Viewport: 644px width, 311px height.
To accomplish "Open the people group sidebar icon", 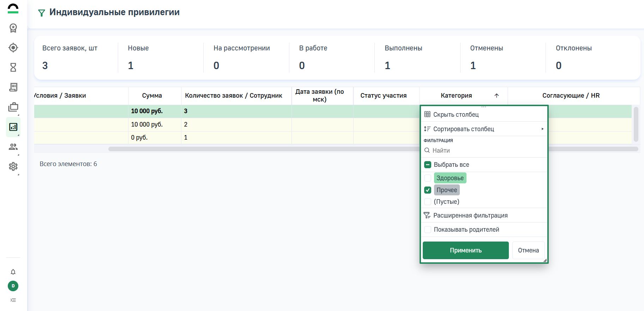I will click(x=13, y=147).
